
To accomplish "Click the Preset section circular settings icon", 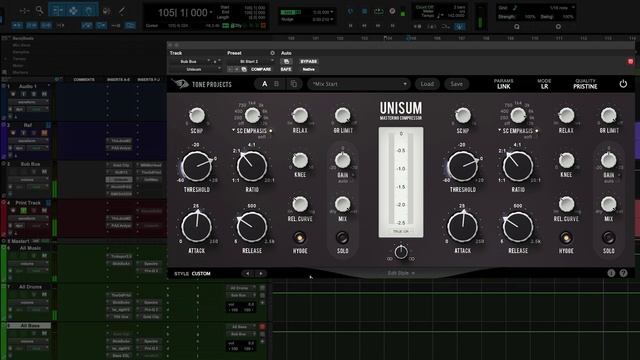I will [272, 53].
